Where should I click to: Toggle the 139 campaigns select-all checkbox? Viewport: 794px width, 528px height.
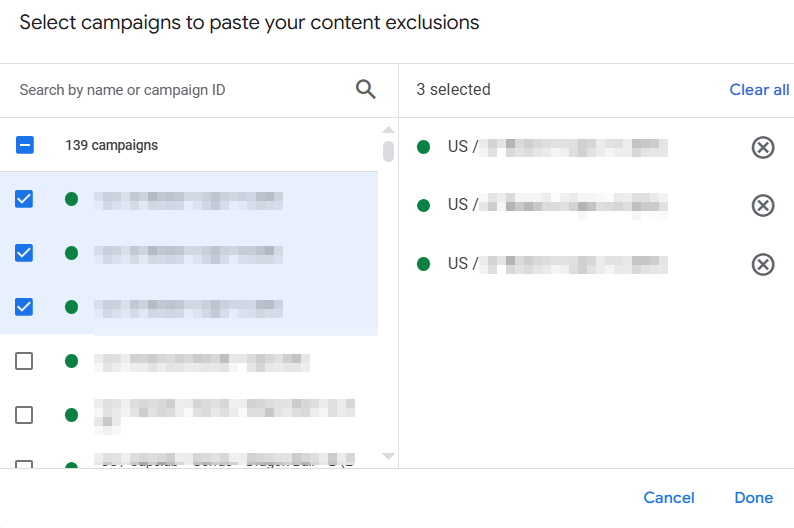[24, 145]
